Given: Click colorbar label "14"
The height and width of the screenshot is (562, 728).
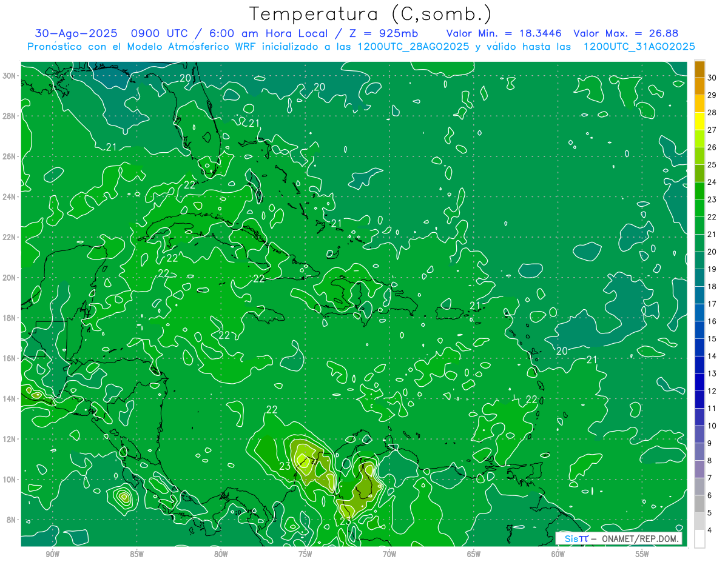Looking at the screenshot, I should 712,356.
